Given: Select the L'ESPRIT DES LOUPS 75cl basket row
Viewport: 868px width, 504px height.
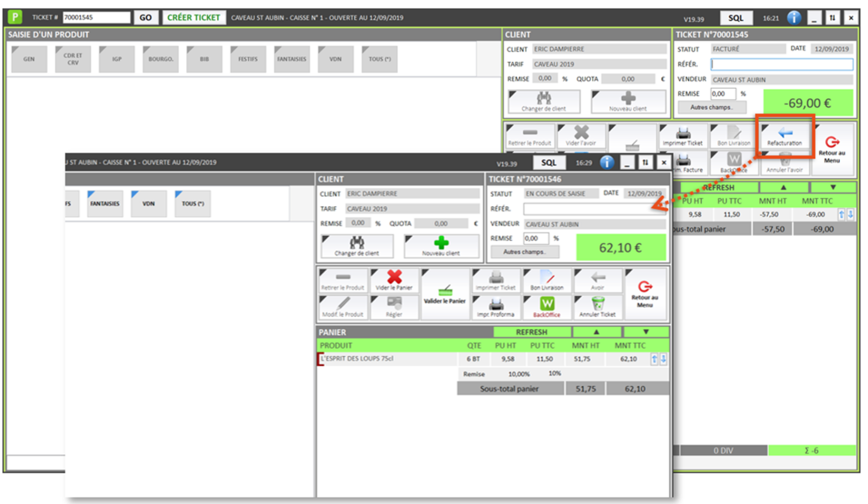Looking at the screenshot, I should pyautogui.click(x=387, y=359).
